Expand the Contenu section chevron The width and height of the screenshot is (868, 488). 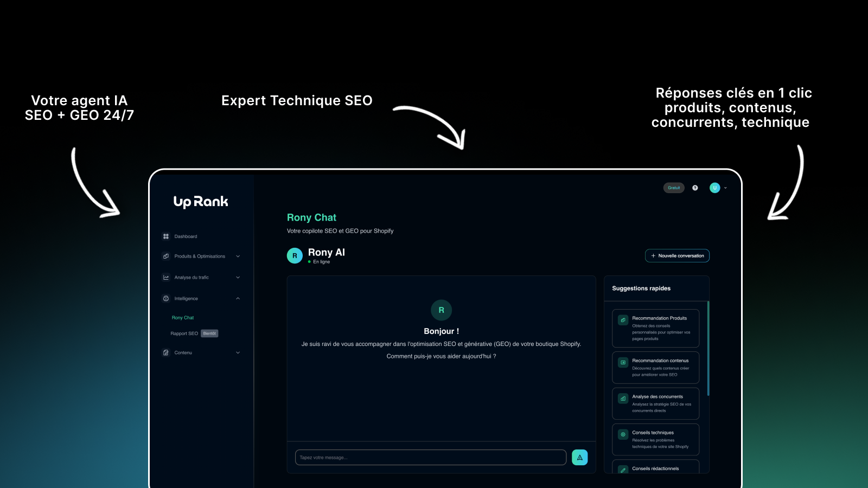238,352
